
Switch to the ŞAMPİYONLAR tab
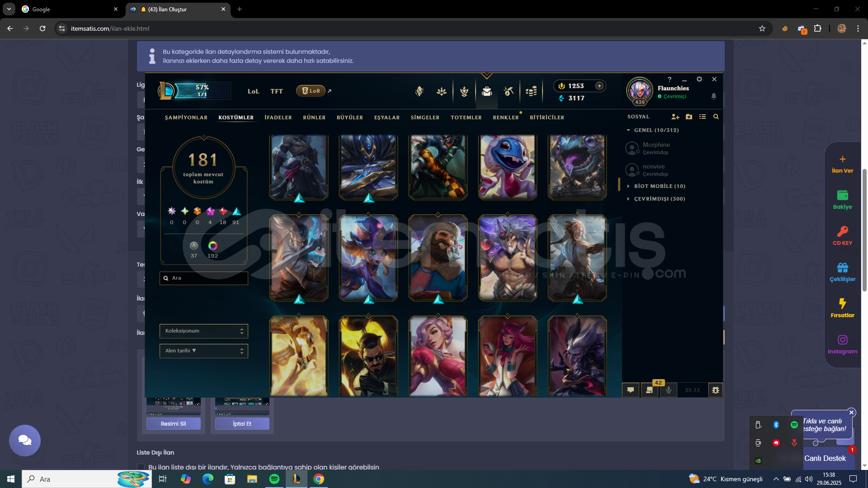coord(186,117)
